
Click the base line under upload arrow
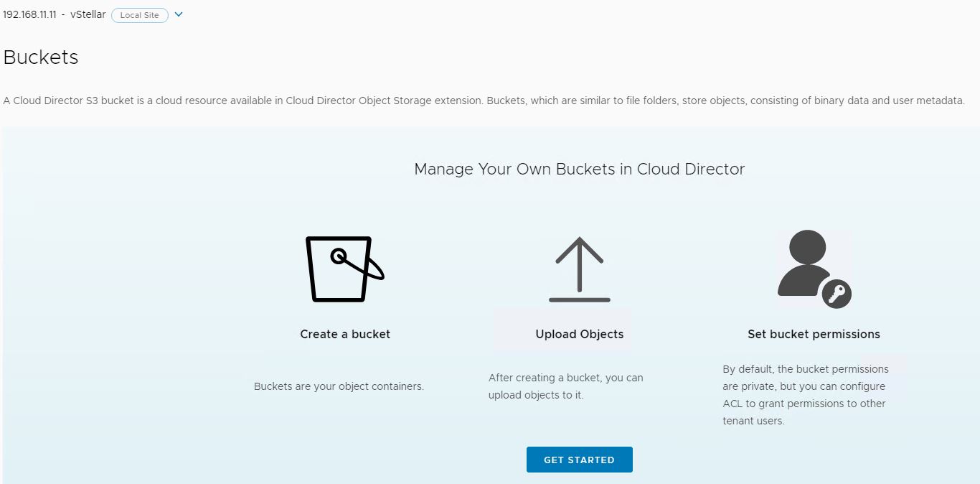pyautogui.click(x=579, y=299)
